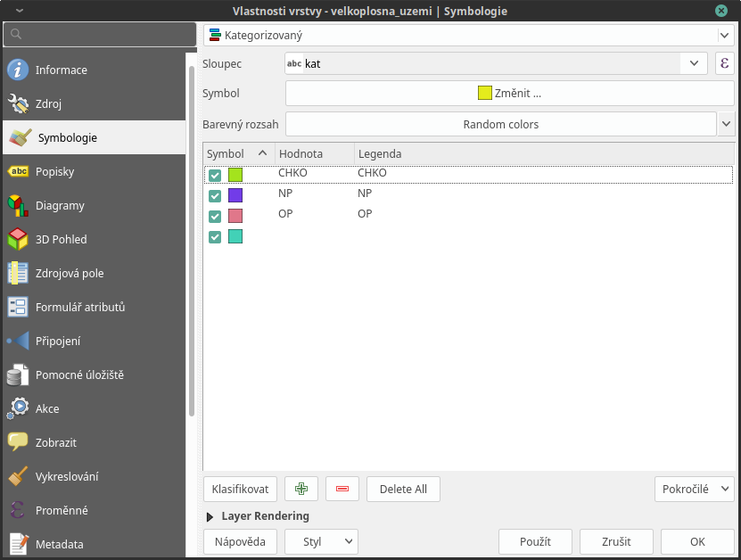This screenshot has height=560, width=741.
Task: Open the Styl dropdown menu
Action: pos(321,541)
